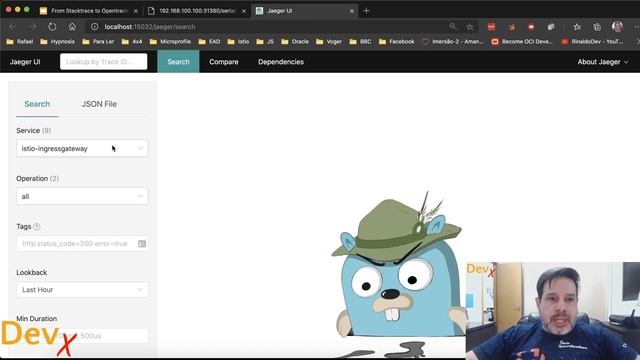Open the JS bookmarks folder
Screen dimensions: 640x360
(265, 41)
